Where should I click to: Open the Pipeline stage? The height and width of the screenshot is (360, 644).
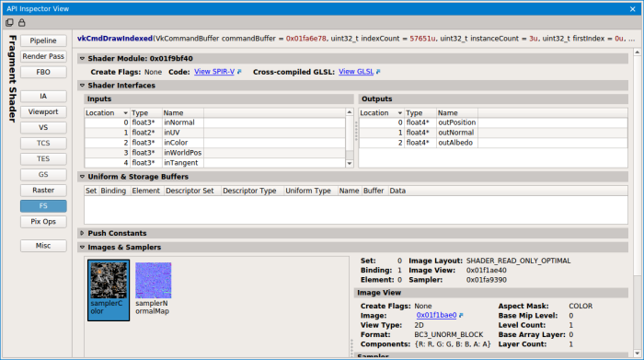pyautogui.click(x=43, y=41)
